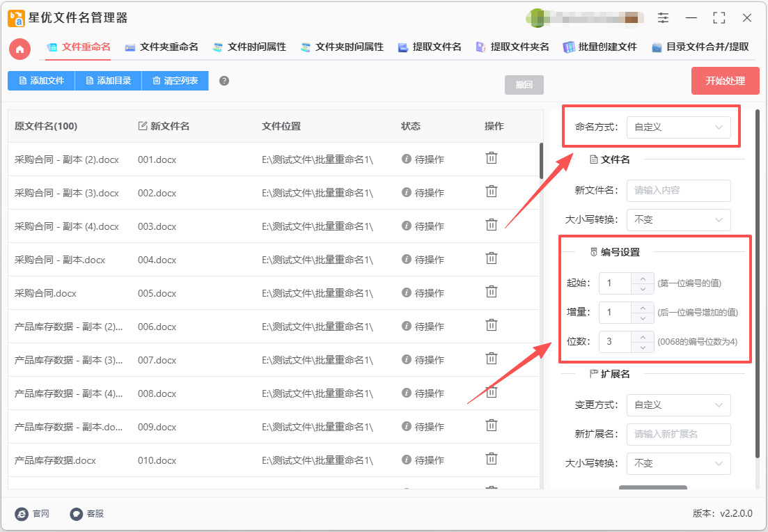Delete row 采购合同.docx
The height and width of the screenshot is (532, 768).
click(x=492, y=292)
